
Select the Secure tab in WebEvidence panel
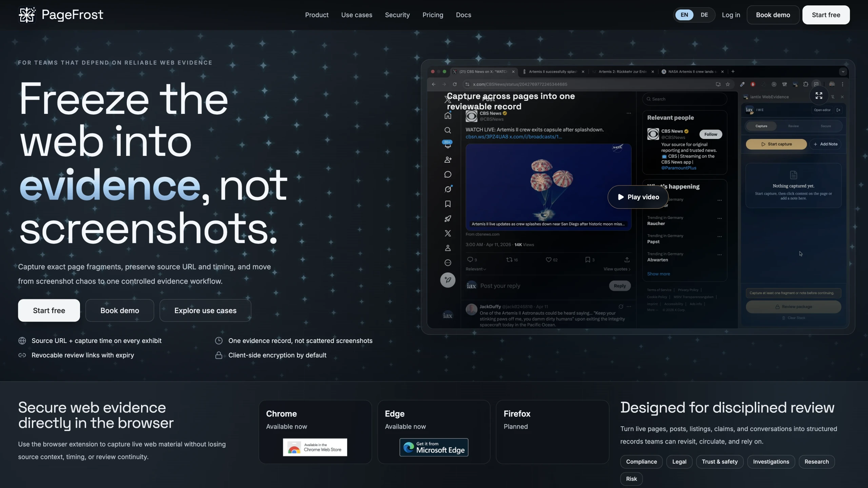[826, 126]
